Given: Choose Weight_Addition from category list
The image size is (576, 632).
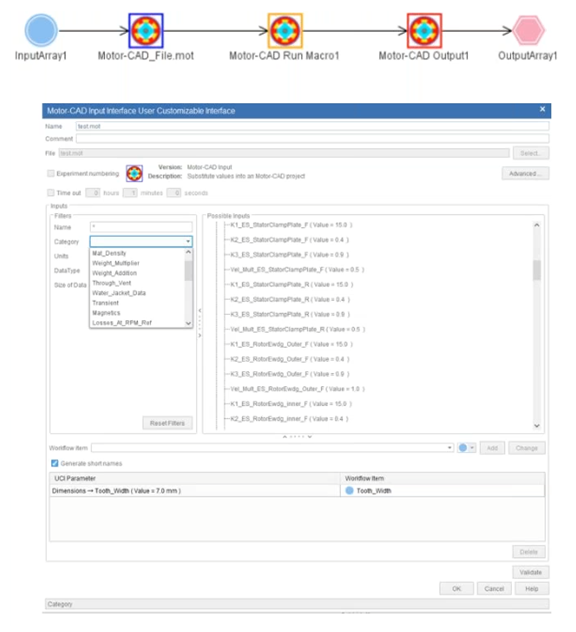Looking at the screenshot, I should click(x=114, y=273).
